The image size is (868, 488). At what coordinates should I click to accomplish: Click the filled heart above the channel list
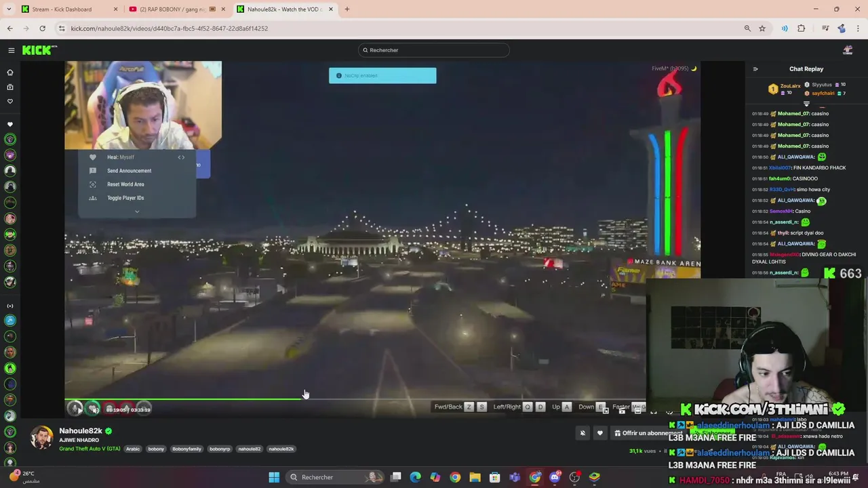coord(10,125)
